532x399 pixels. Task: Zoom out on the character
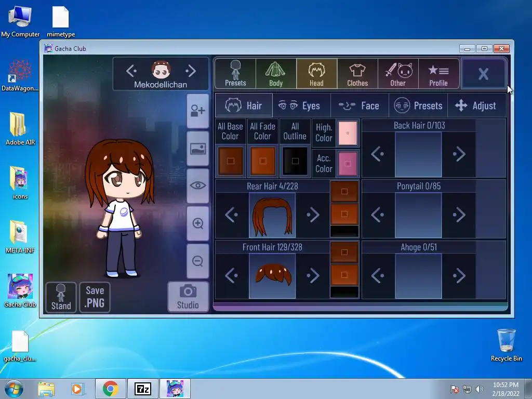tap(197, 261)
